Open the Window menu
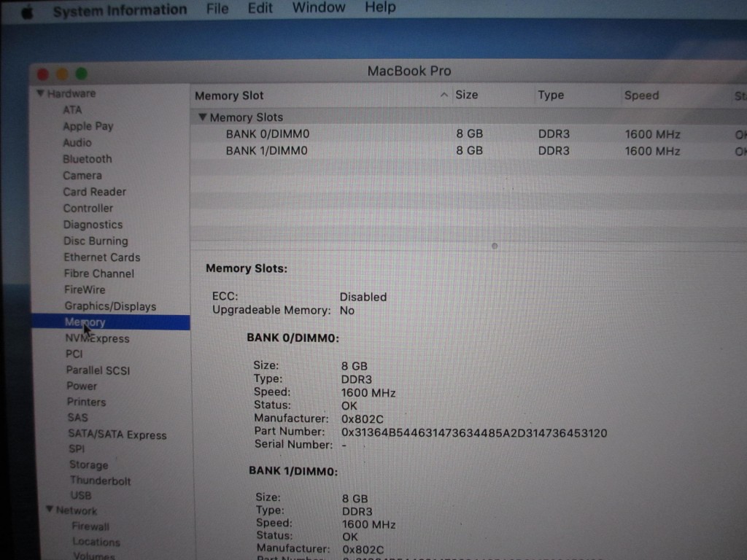The image size is (747, 560). coord(318,7)
